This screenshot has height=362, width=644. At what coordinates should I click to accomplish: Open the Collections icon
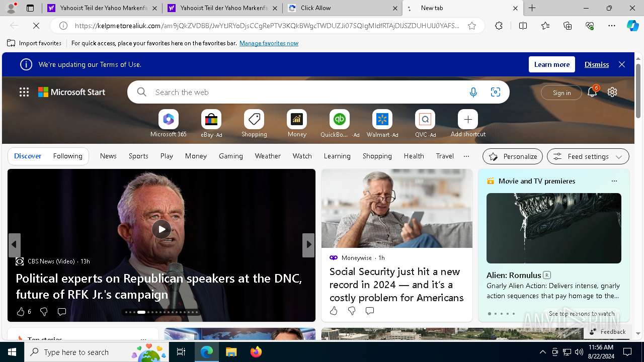[568, 26]
